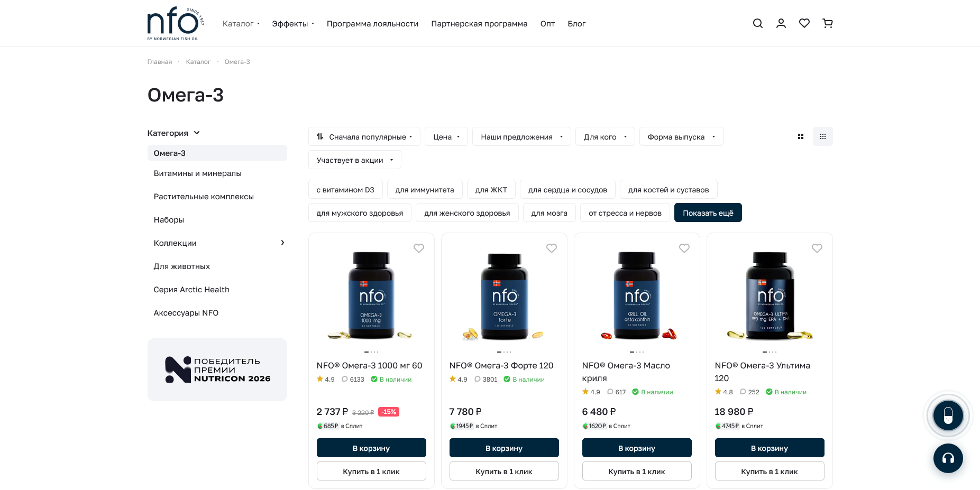Open the Блог header link
The height and width of the screenshot is (490, 980).
tap(576, 24)
